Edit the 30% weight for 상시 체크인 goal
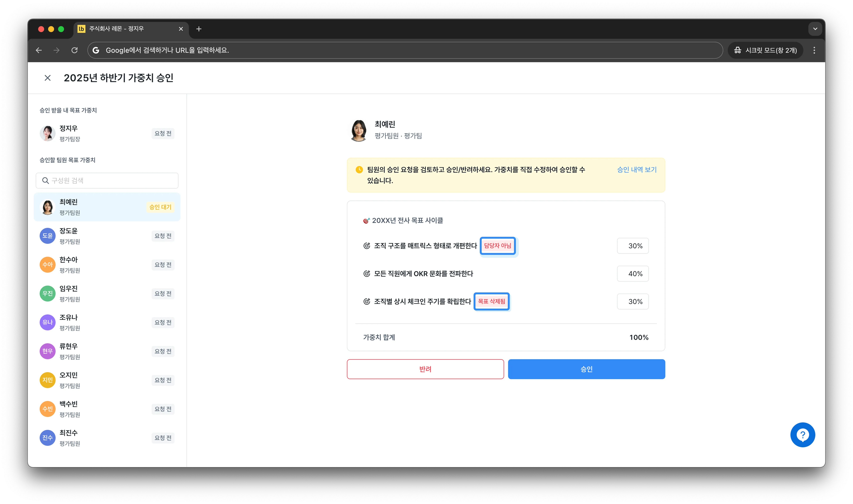The height and width of the screenshot is (504, 853). pos(633,301)
